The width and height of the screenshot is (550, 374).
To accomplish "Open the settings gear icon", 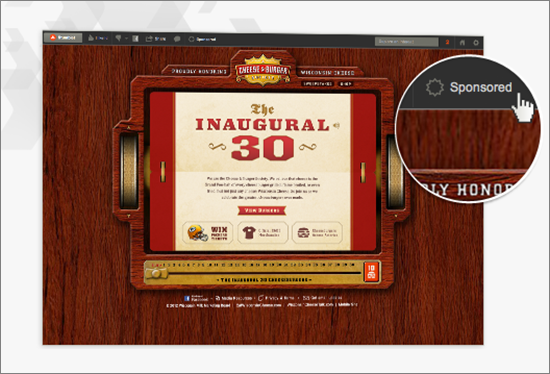I will coord(476,43).
